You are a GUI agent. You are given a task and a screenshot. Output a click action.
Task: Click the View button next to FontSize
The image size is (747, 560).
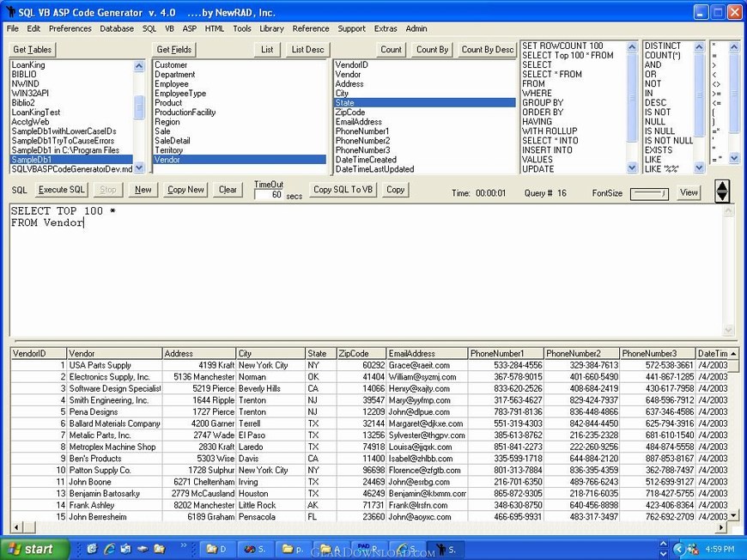[689, 192]
